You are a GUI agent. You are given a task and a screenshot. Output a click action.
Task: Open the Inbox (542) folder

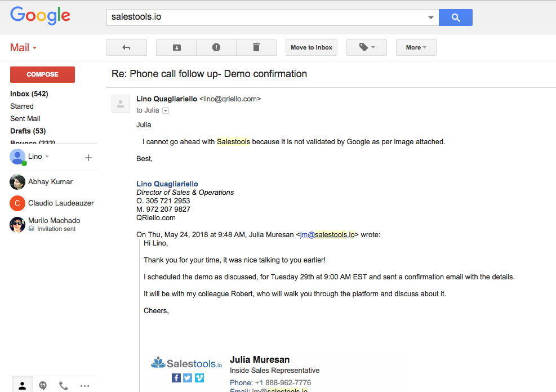click(x=29, y=94)
